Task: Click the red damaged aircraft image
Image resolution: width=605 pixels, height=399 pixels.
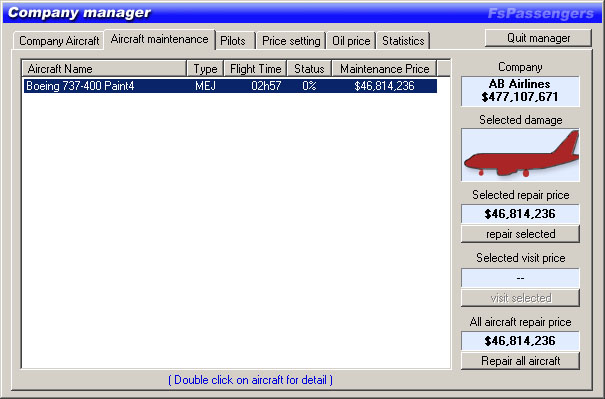Action: pos(520,155)
